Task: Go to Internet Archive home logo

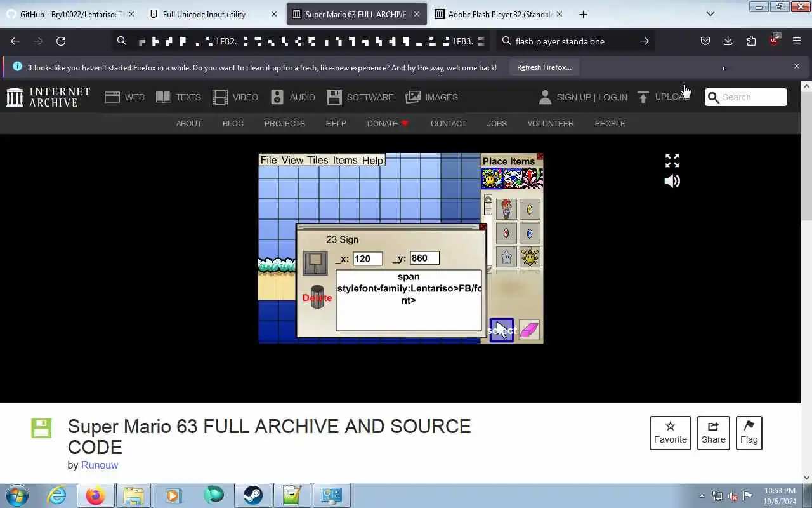Action: pos(48,97)
